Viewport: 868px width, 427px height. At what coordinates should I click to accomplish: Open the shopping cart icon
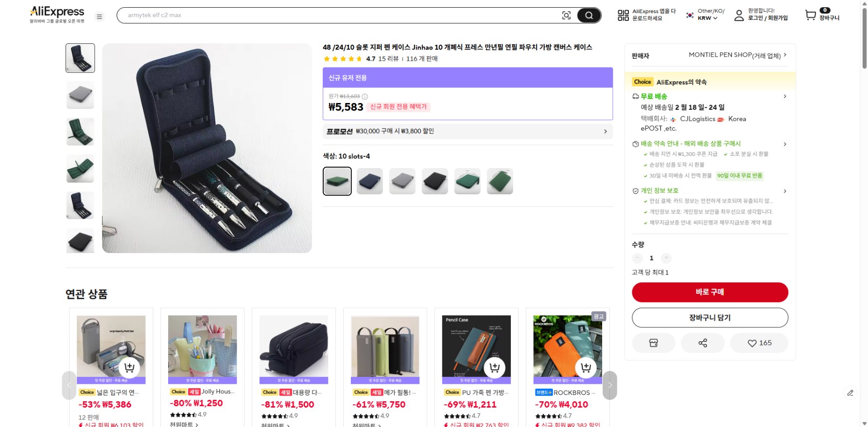[x=810, y=15]
